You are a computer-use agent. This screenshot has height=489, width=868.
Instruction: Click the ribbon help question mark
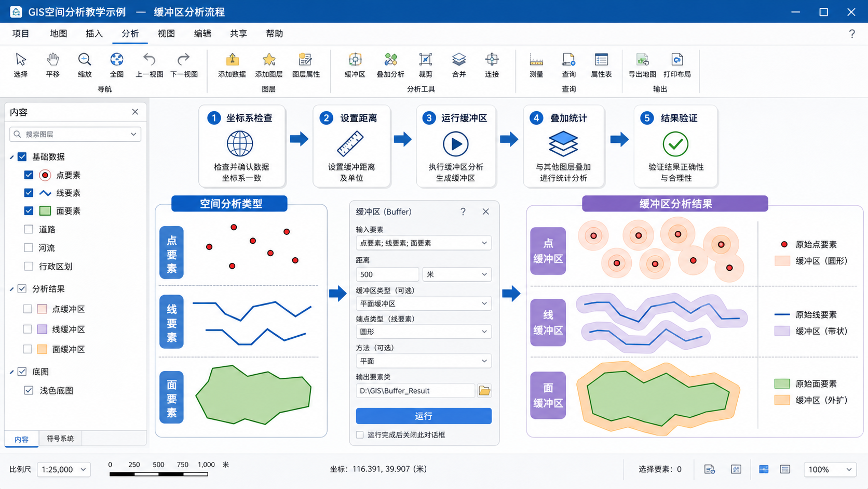852,34
